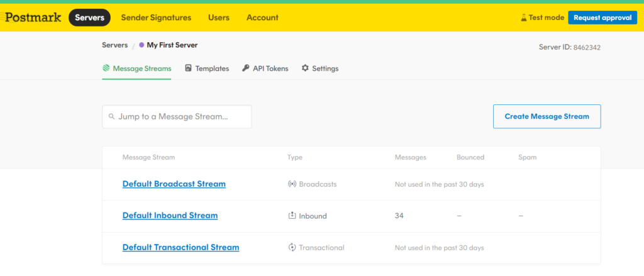Screen dimensions: 644x276
Task: Click Server ID 8462342 text
Action: (570, 47)
